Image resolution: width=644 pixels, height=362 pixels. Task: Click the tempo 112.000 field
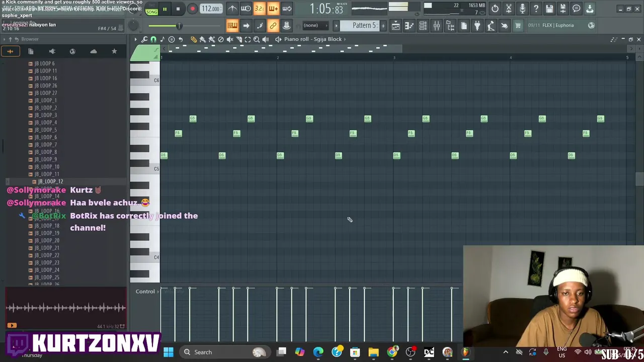click(x=211, y=9)
